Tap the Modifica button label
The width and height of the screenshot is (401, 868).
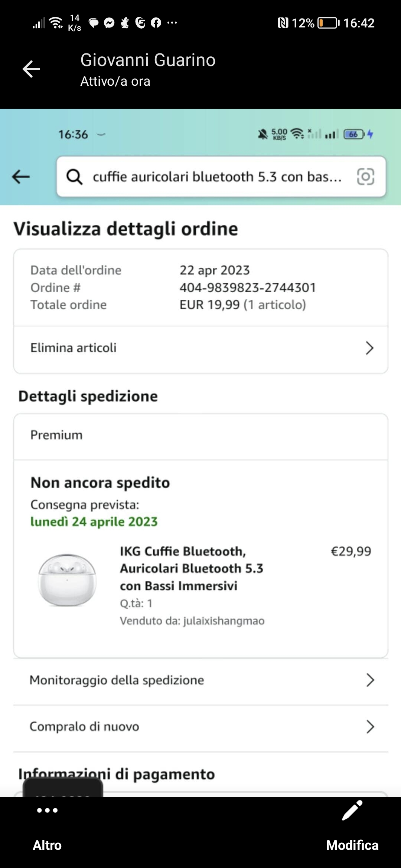[352, 845]
